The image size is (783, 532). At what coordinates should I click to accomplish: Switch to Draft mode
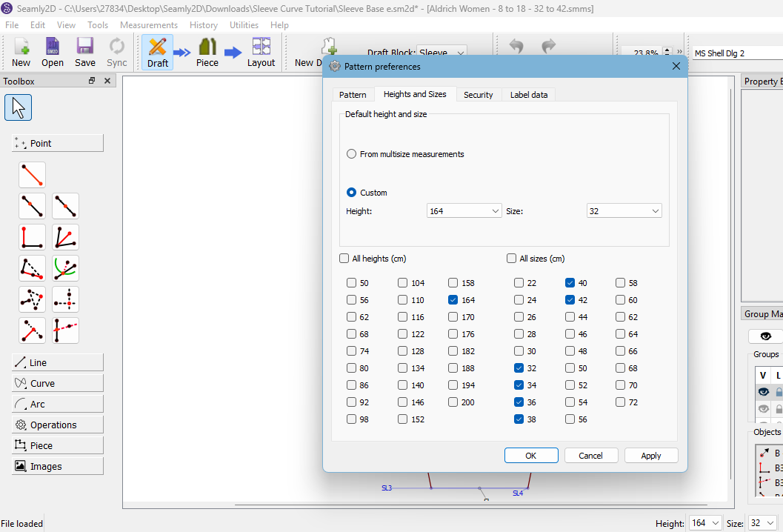pos(157,53)
